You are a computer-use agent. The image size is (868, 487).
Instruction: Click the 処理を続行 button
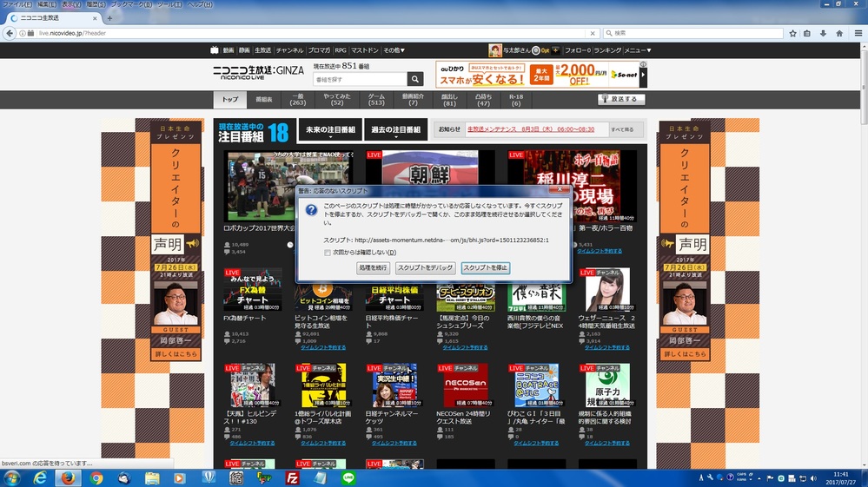[373, 268]
